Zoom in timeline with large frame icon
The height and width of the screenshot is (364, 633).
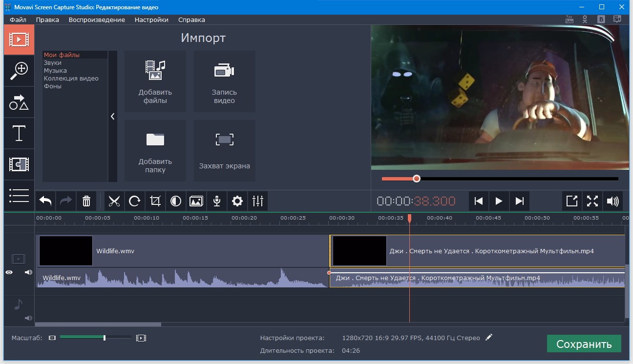(141, 338)
